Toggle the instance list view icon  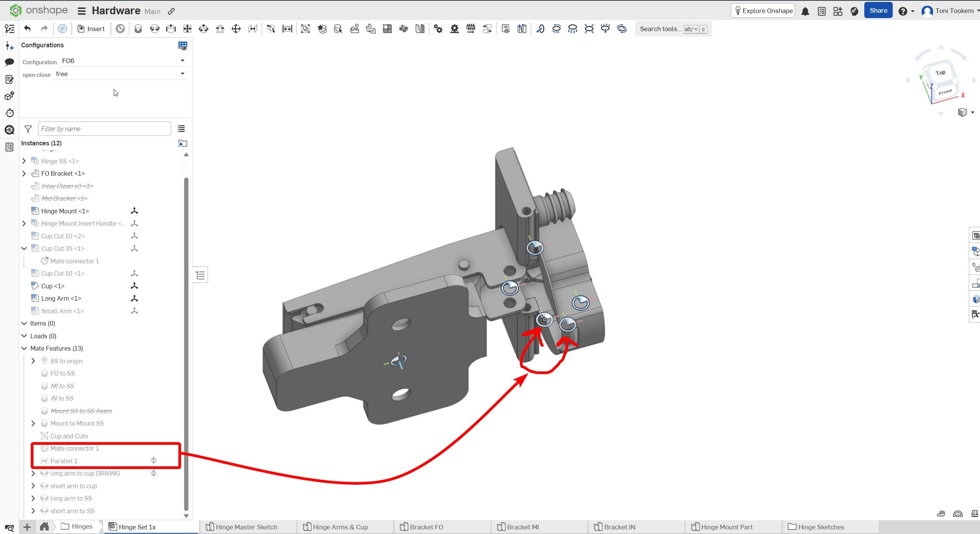point(181,129)
